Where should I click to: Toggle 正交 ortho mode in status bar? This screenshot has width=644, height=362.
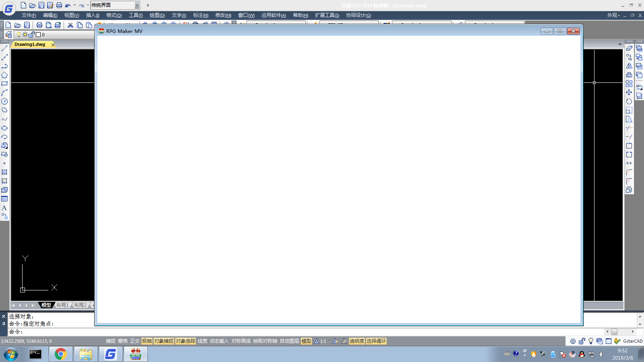tap(135, 341)
